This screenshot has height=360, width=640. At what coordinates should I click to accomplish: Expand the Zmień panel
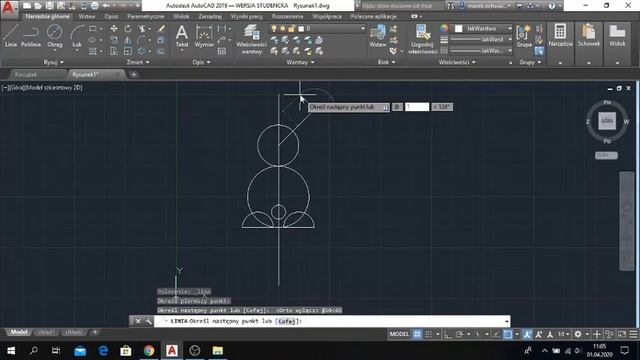[138, 62]
